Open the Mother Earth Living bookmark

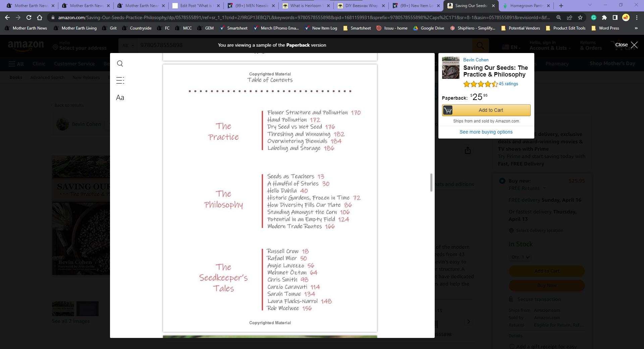[75, 28]
